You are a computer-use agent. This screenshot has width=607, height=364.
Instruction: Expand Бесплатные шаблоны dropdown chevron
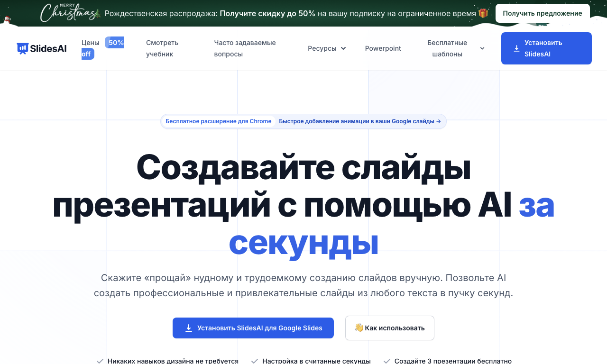(x=482, y=48)
